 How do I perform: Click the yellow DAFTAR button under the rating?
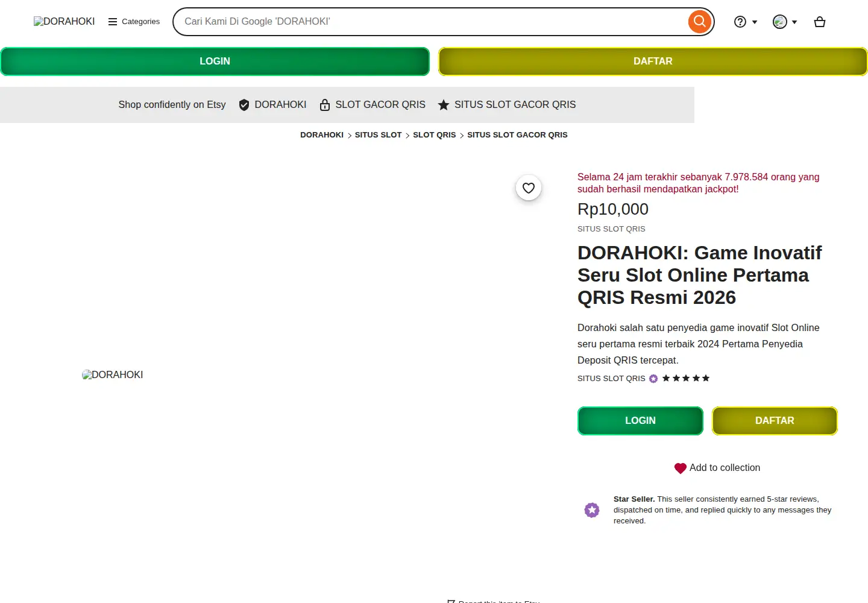(x=775, y=421)
